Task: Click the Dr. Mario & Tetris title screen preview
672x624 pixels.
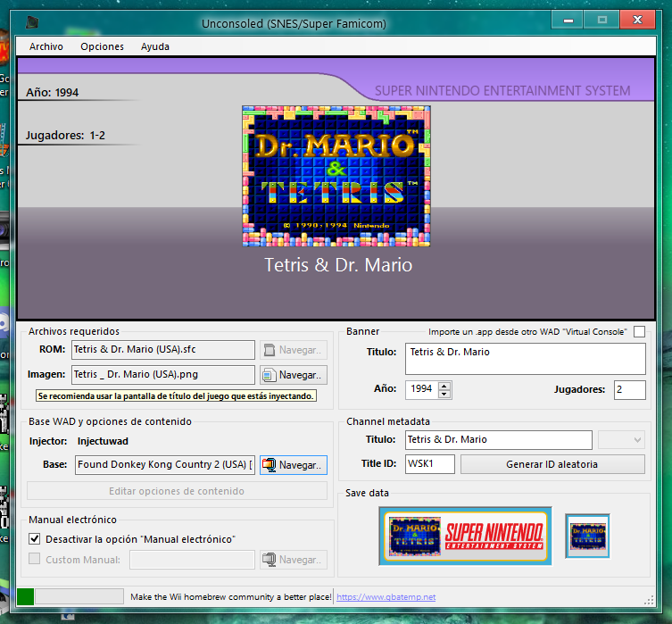Action: (336, 176)
